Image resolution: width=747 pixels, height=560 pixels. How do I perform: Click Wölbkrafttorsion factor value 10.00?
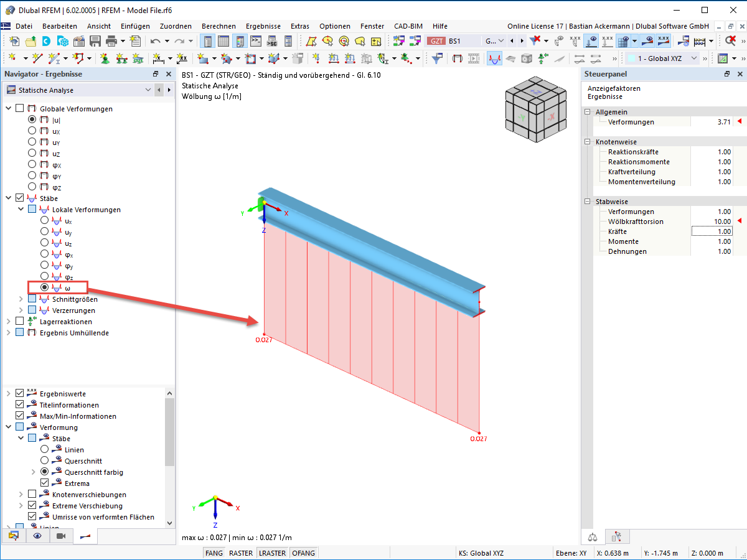click(x=722, y=222)
